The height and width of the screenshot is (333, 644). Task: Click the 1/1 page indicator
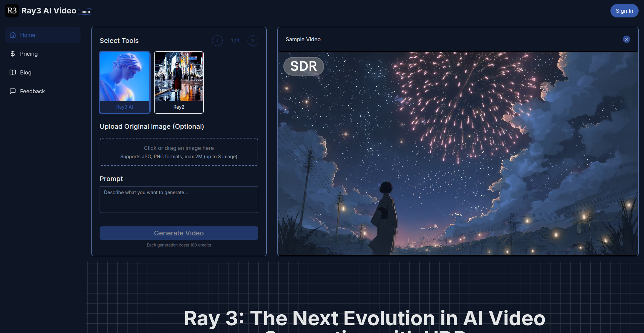235,41
